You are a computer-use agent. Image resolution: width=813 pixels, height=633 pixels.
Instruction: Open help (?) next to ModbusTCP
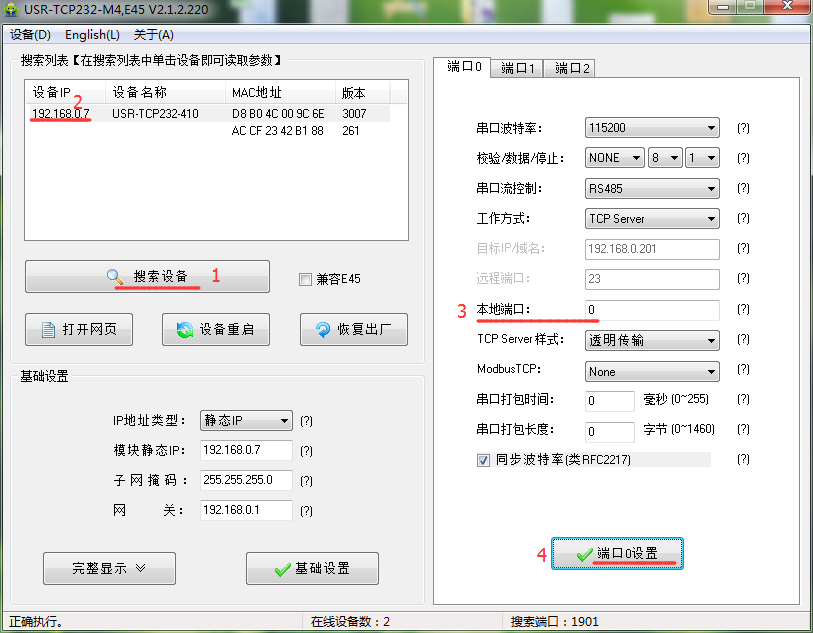coord(743,369)
